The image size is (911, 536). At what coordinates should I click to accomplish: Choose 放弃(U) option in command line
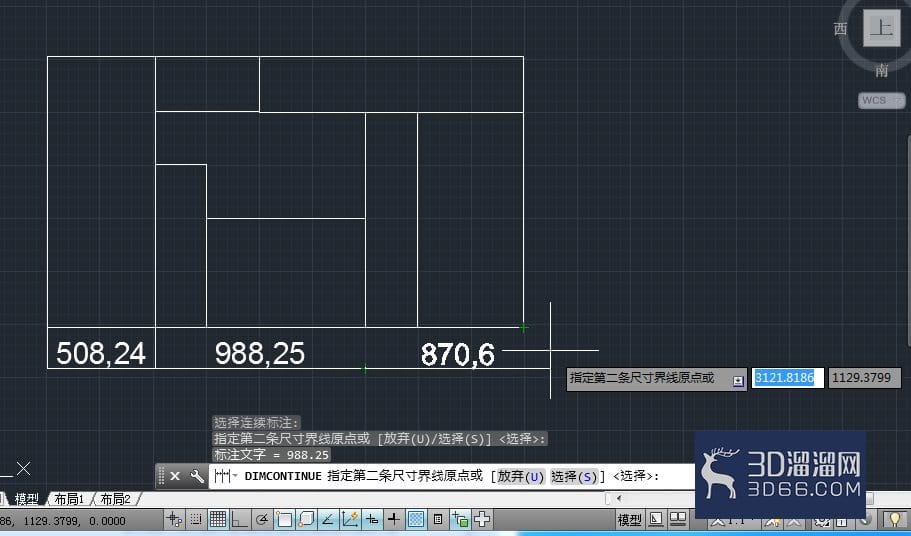coord(521,477)
